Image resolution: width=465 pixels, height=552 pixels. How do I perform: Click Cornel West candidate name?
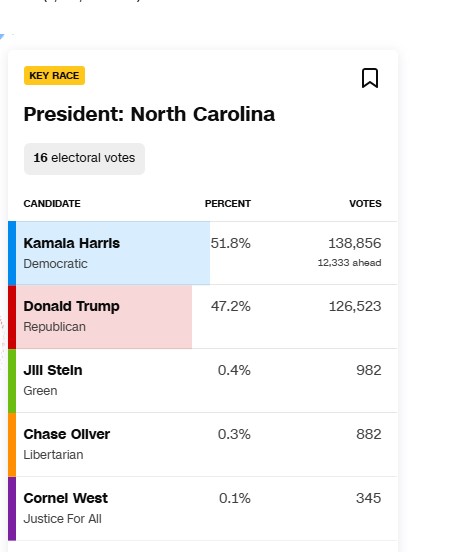point(66,498)
